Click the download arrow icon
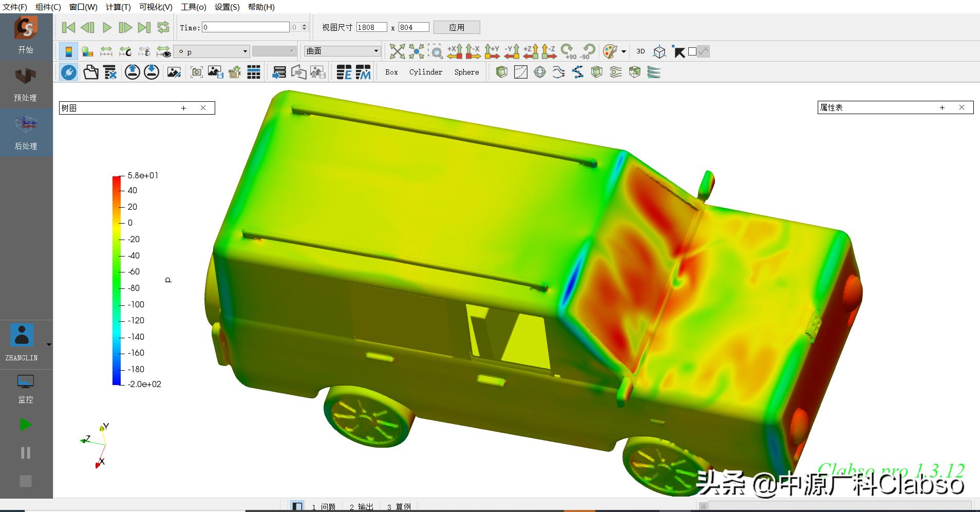Screen dimensions: 980x512 click(151, 72)
